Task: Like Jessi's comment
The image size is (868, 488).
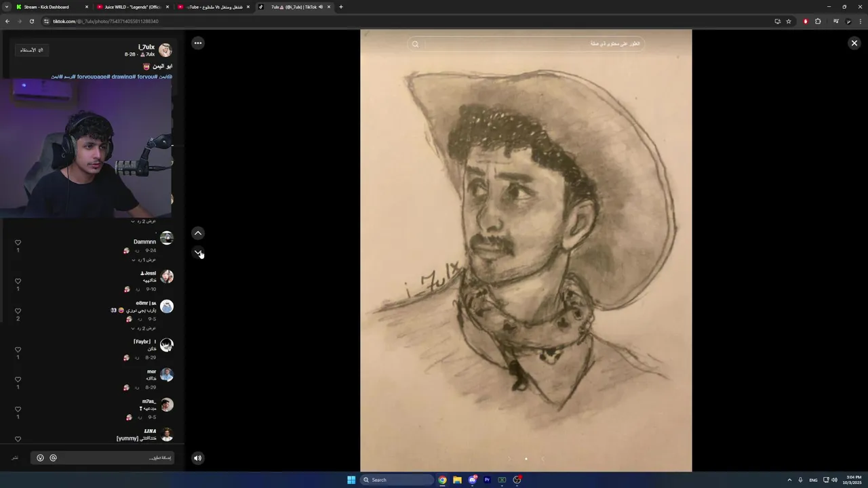Action: [x=18, y=281]
